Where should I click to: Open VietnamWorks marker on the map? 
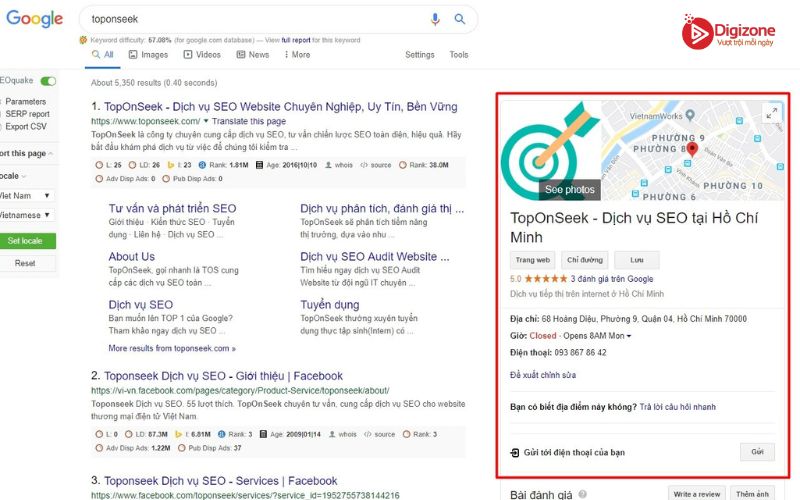pyautogui.click(x=690, y=115)
